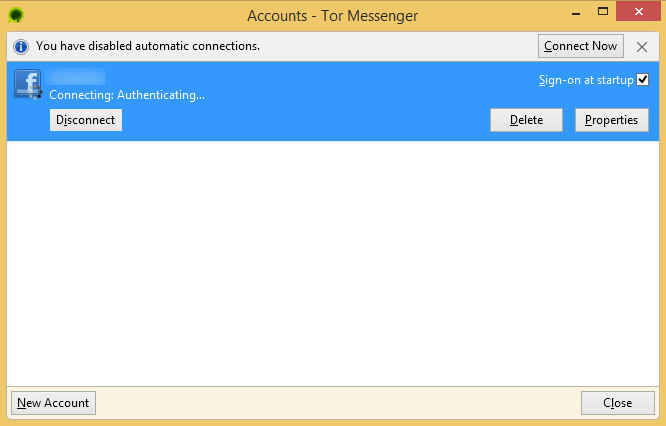Click 'You have disabled automatic connections.' message
This screenshot has height=426, width=666.
(x=148, y=46)
